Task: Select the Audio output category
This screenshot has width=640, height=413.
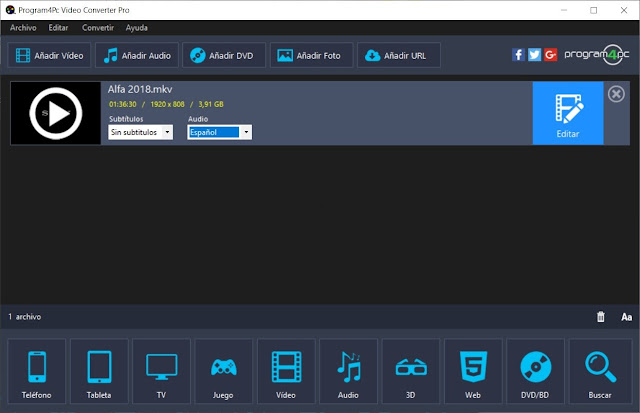Action: pos(349,371)
